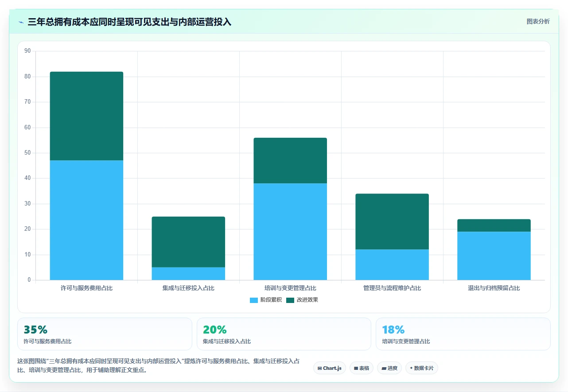Click green bar segment for 培训与变更管理占比
The height and width of the screenshot is (392, 568).
pyautogui.click(x=290, y=160)
